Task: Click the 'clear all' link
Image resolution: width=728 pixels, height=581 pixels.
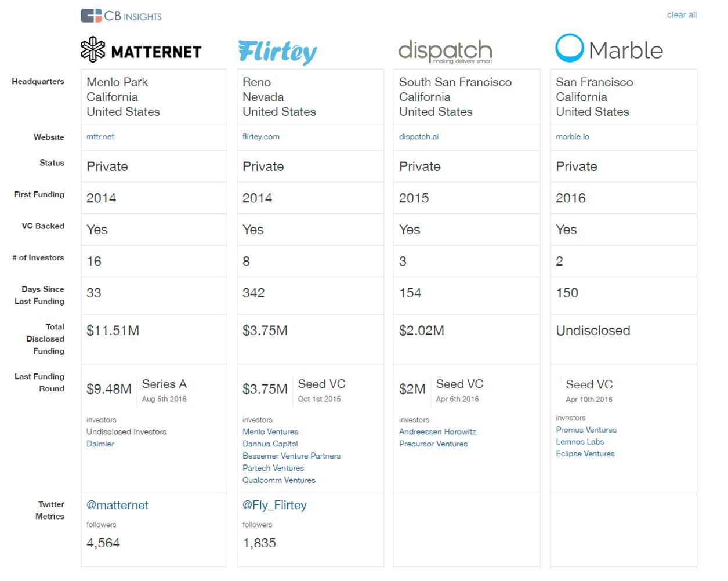Action: 682,15
